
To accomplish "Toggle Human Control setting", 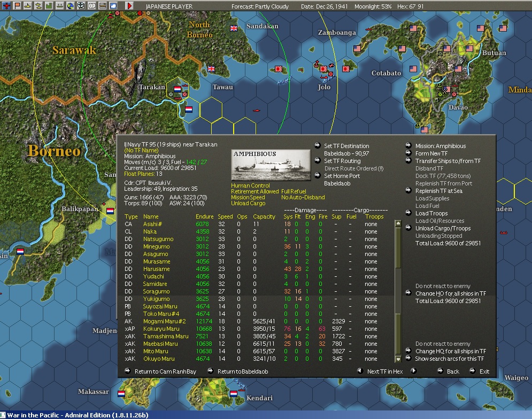I will point(250,185).
